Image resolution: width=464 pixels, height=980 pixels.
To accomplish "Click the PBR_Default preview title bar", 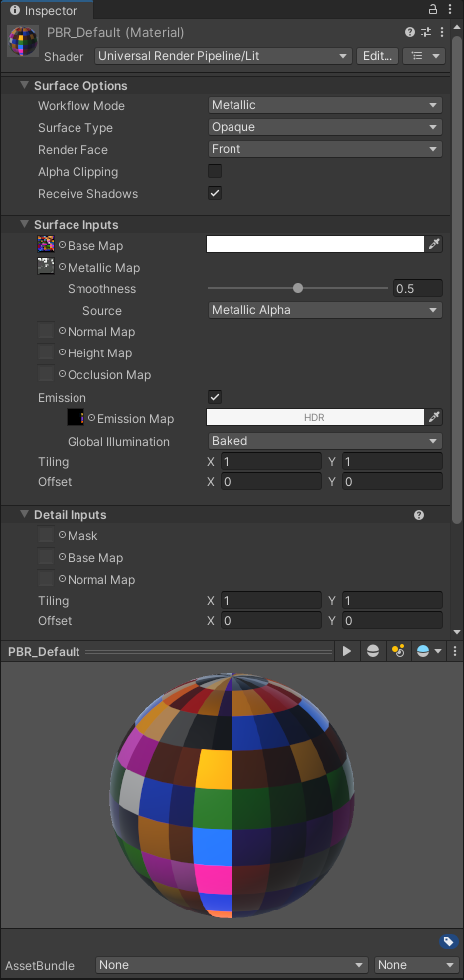I will pos(169,652).
